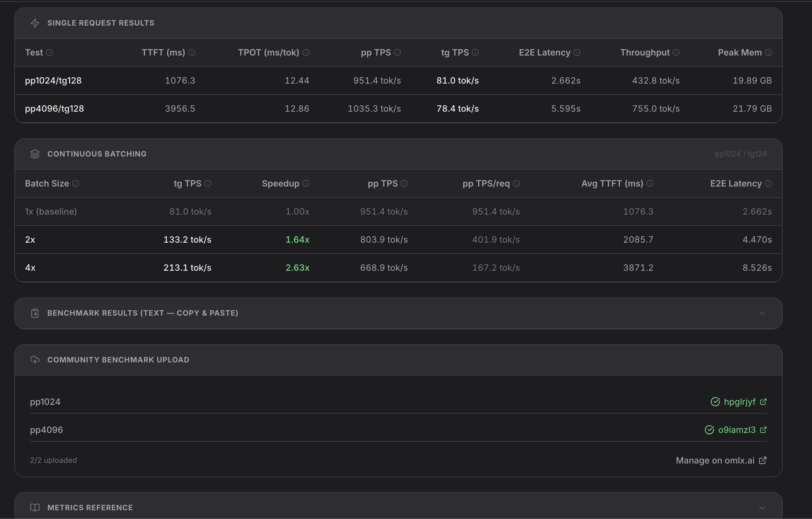
Task: Open Benchmark Results (Text — Copy & Paste) header
Action: point(398,313)
